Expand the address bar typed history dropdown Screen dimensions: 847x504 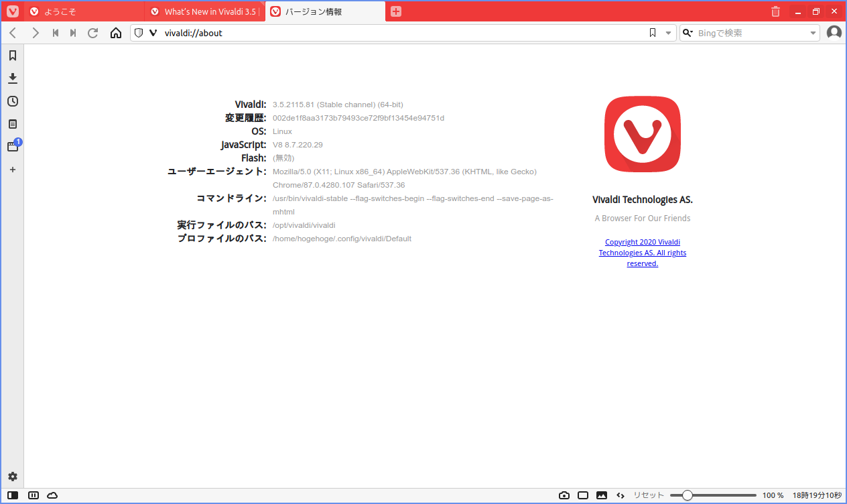click(668, 33)
